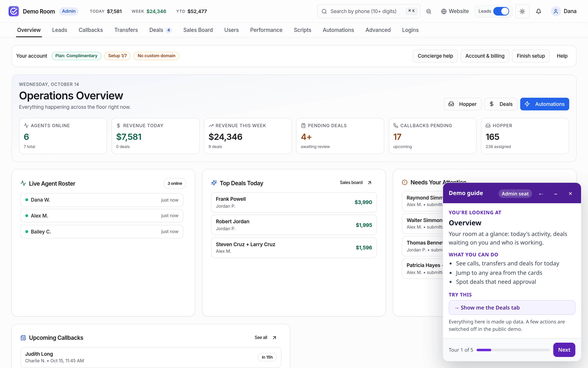Click the Admin seat badge

pyautogui.click(x=515, y=194)
